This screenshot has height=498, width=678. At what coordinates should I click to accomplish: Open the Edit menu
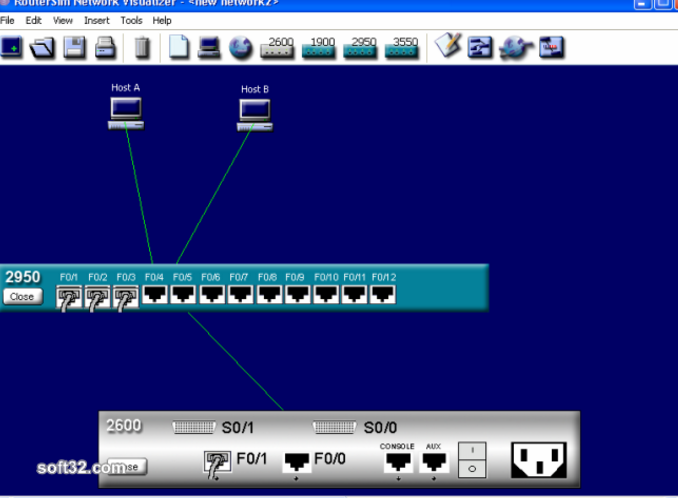[33, 20]
